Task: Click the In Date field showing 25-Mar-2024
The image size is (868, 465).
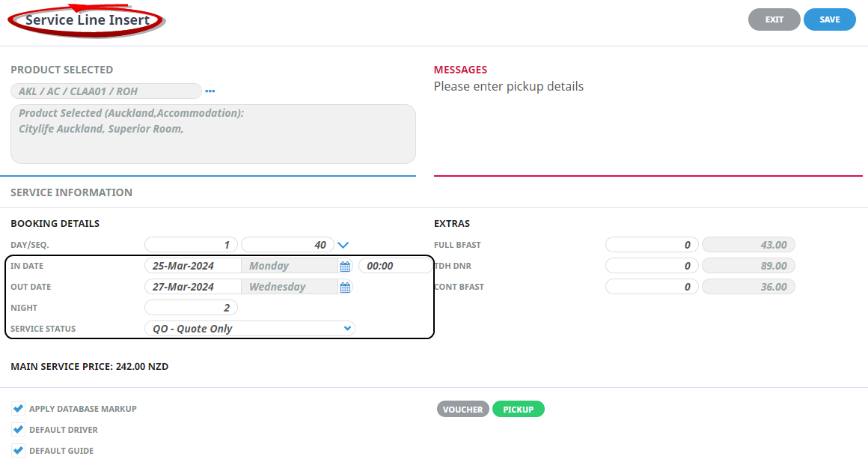Action: (192, 266)
